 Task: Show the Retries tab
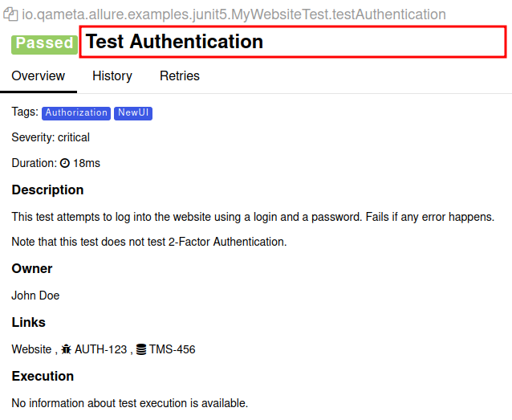coord(180,76)
